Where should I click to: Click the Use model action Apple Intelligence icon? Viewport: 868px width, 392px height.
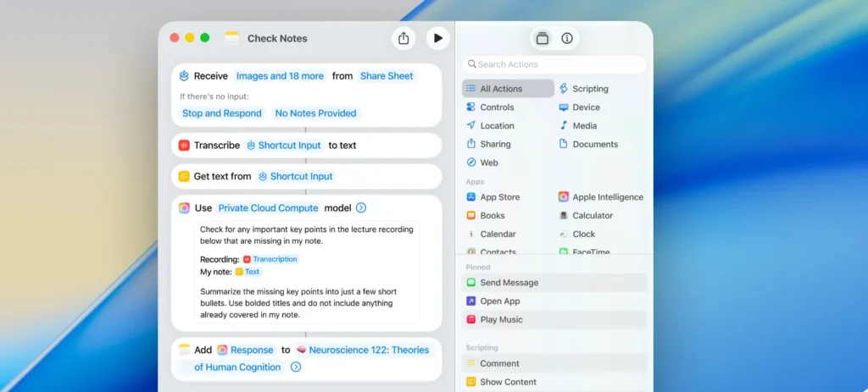pyautogui.click(x=184, y=208)
